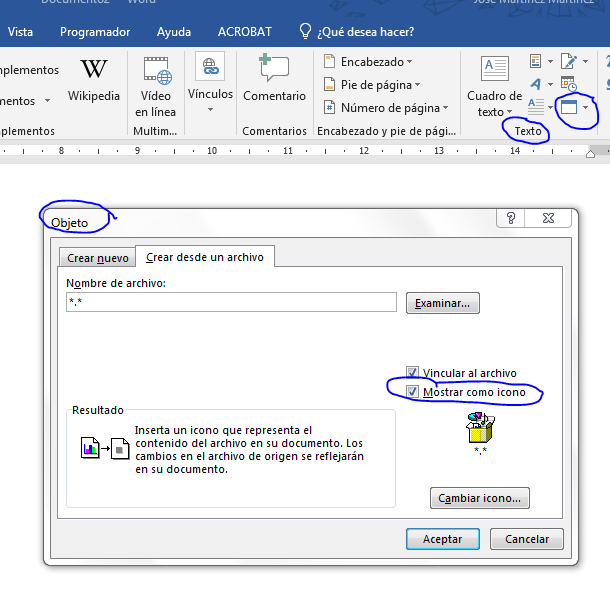The width and height of the screenshot is (610, 602).
Task: Click the help question mark in Objeto dialog
Action: (x=510, y=218)
